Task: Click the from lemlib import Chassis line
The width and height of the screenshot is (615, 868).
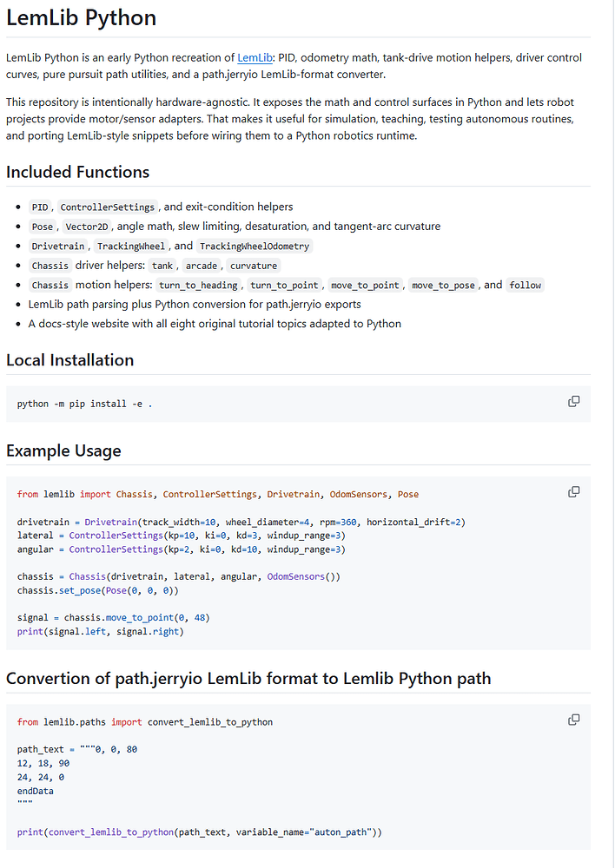Action: (x=218, y=495)
